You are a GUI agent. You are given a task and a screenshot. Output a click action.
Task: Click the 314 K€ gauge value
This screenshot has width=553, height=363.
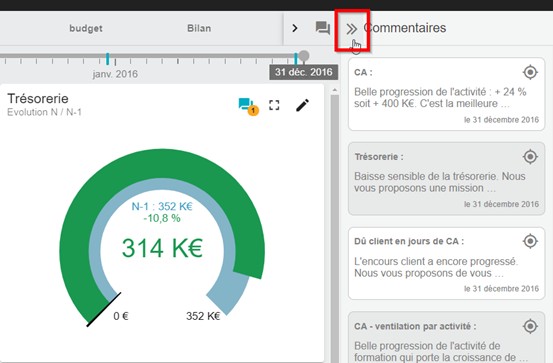162,248
